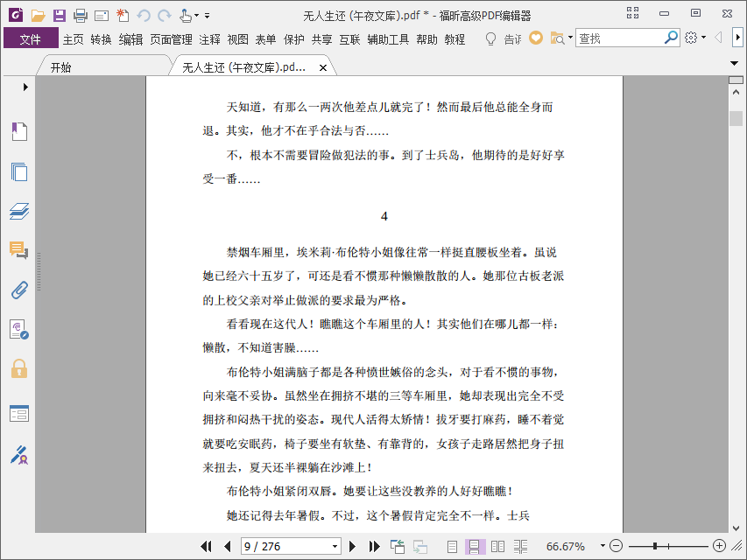747x560 pixels.
Task: Click the orange heart favorites icon
Action: click(536, 38)
